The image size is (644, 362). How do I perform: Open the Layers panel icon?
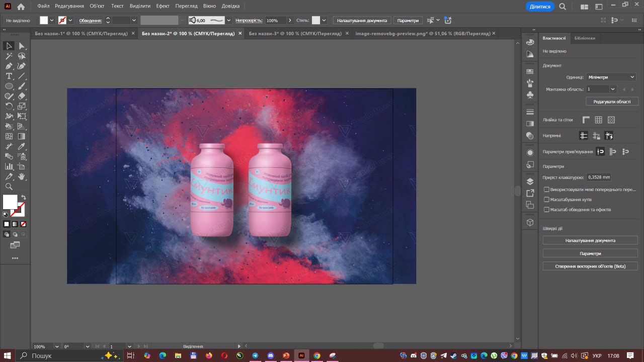530,182
